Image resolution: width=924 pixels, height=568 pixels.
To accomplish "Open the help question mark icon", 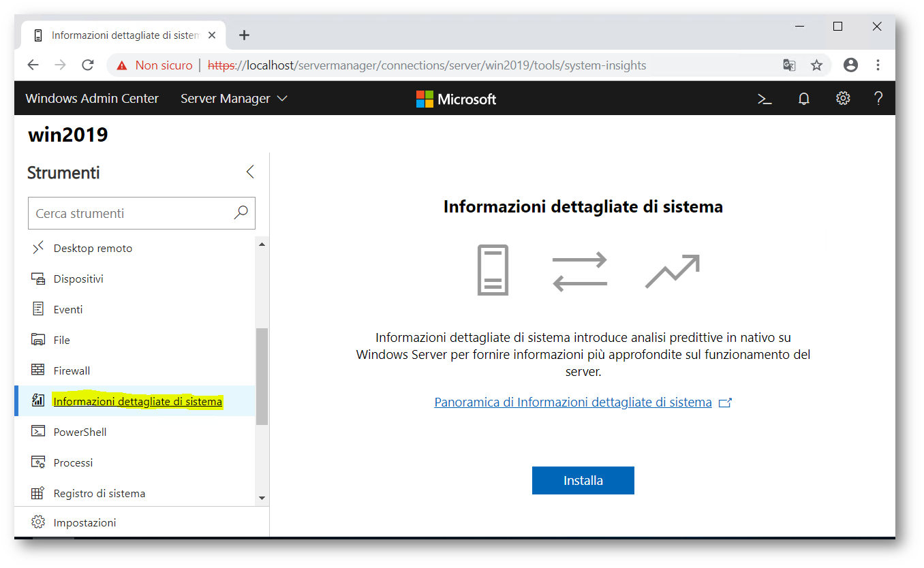I will (878, 98).
